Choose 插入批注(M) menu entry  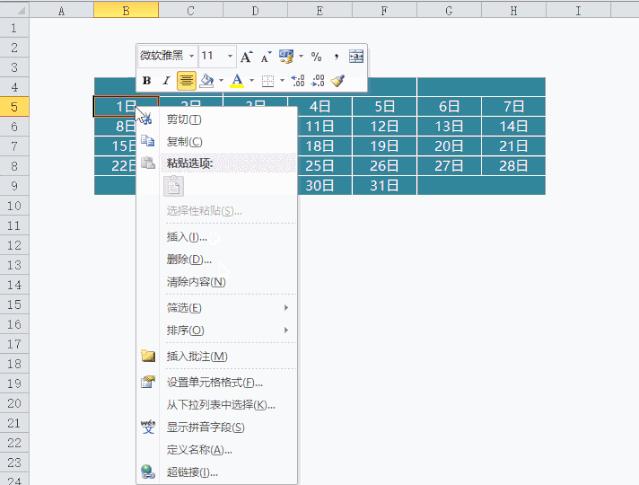216,356
